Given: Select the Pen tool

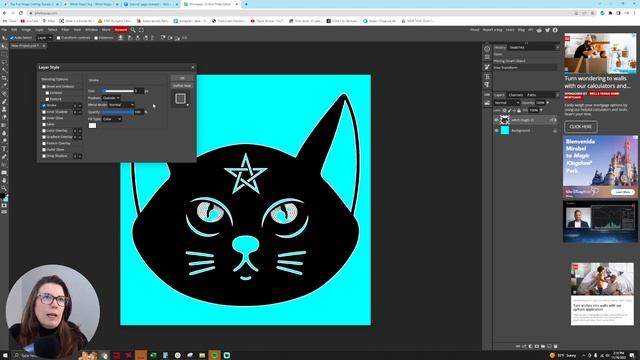Looking at the screenshot, I should point(4,157).
